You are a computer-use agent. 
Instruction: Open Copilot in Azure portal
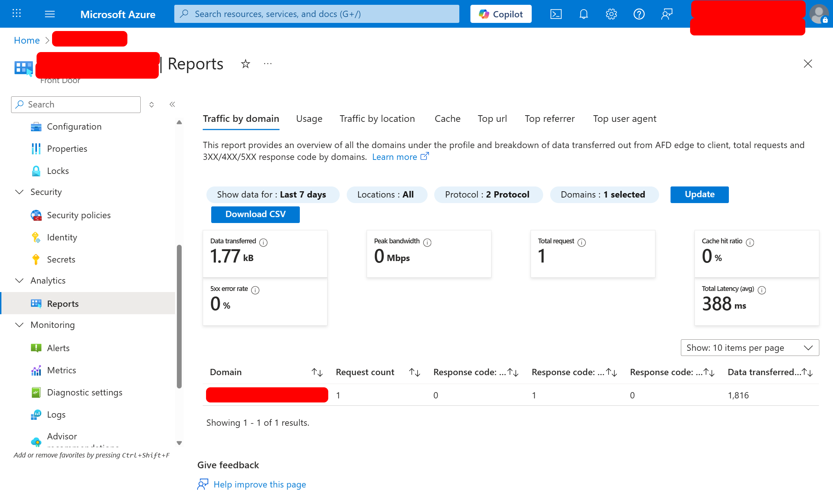[x=500, y=14]
